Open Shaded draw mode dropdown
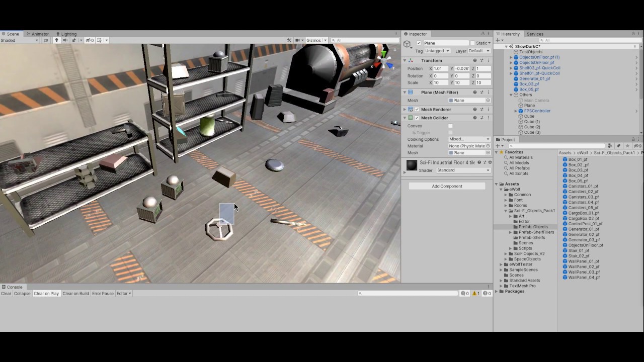 tap(20, 40)
